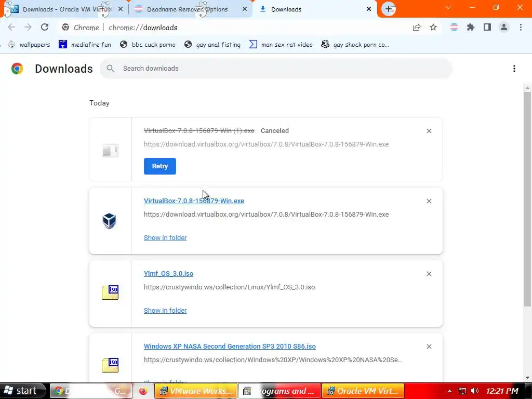The height and width of the screenshot is (399, 532).
Task: Click the network tray icon
Action: pos(462,391)
